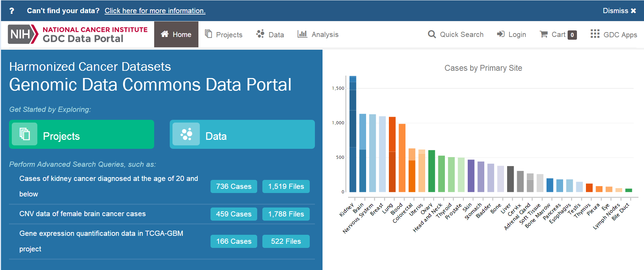This screenshot has width=644, height=270.
Task: Click the Lymph Nodes axis label
Action: [x=606, y=216]
